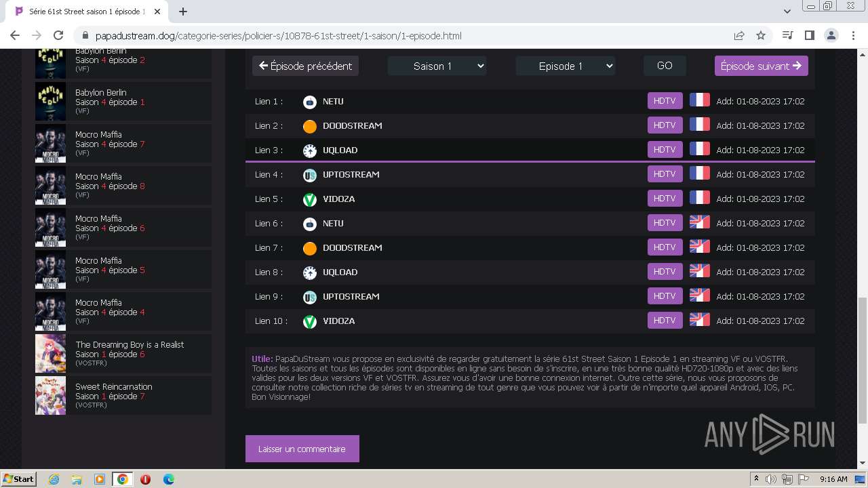This screenshot has height=488, width=868.
Task: Click the GO button
Action: [665, 66]
